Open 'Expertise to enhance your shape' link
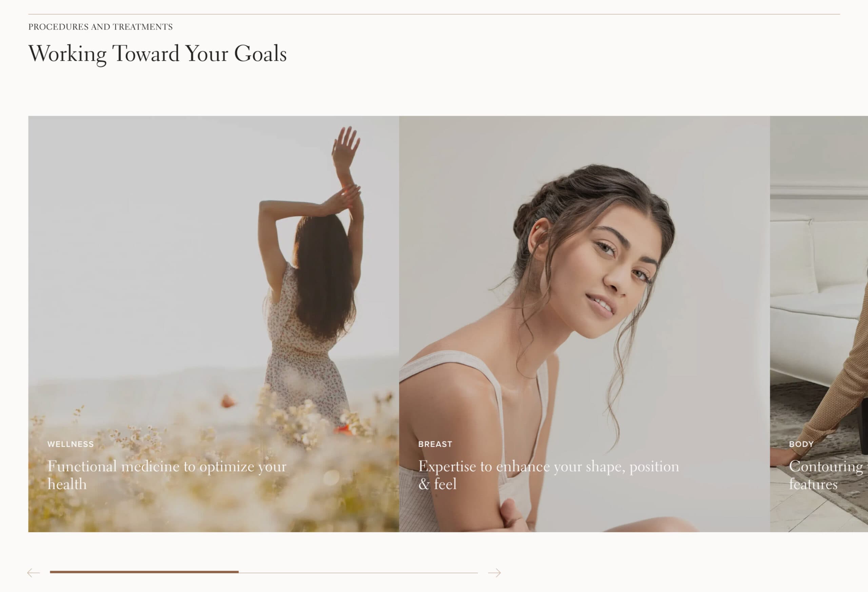Viewport: 868px width, 592px height. [548, 475]
